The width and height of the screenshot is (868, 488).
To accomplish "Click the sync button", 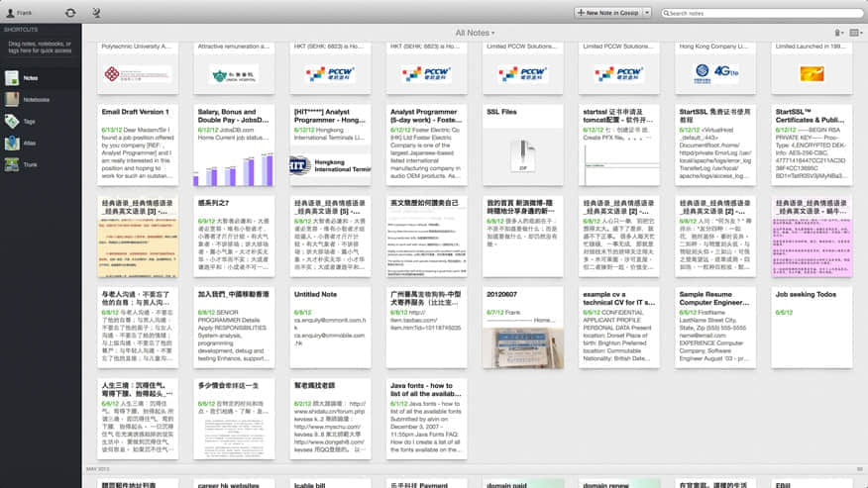I will [70, 12].
